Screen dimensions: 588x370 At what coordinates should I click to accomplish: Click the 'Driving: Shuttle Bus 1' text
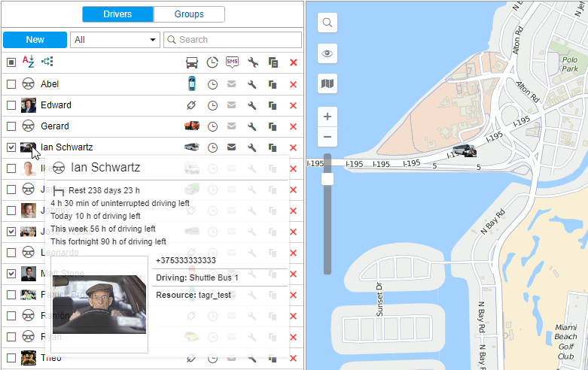[197, 277]
